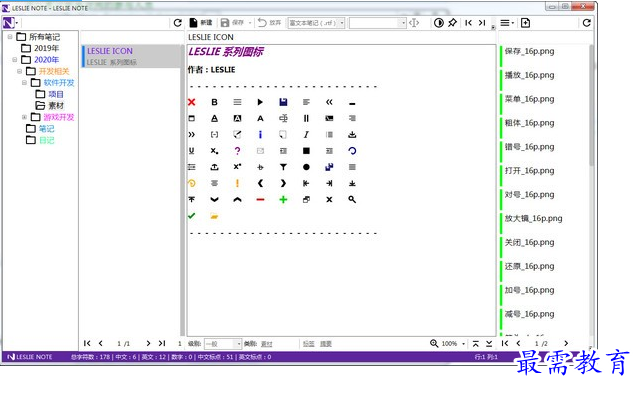Click the green plus icon
The width and height of the screenshot is (638, 394).
(x=283, y=199)
